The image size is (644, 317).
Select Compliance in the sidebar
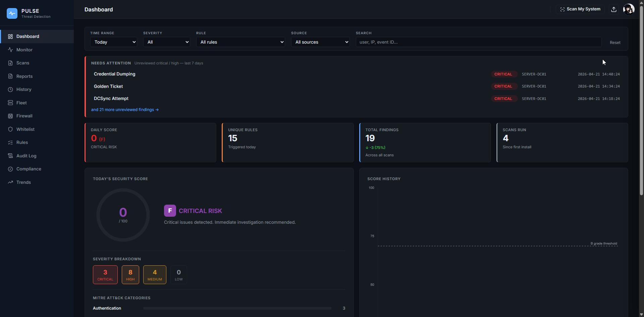coord(37,169)
